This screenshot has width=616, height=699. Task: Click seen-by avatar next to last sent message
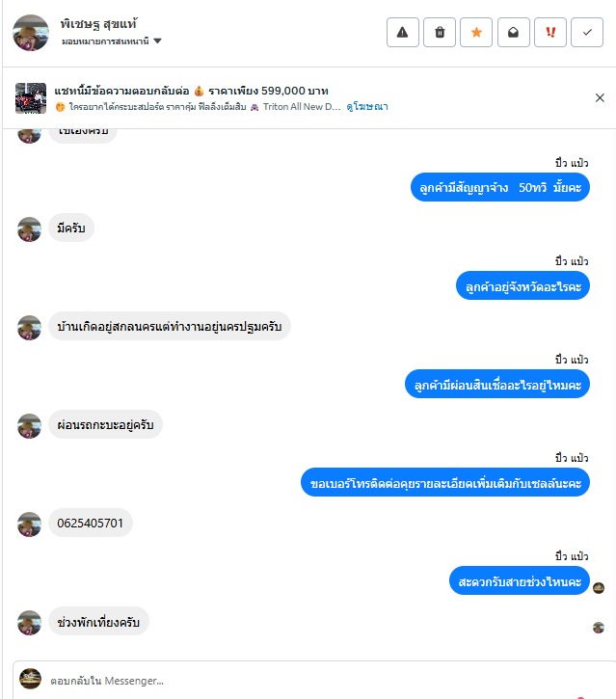click(599, 588)
